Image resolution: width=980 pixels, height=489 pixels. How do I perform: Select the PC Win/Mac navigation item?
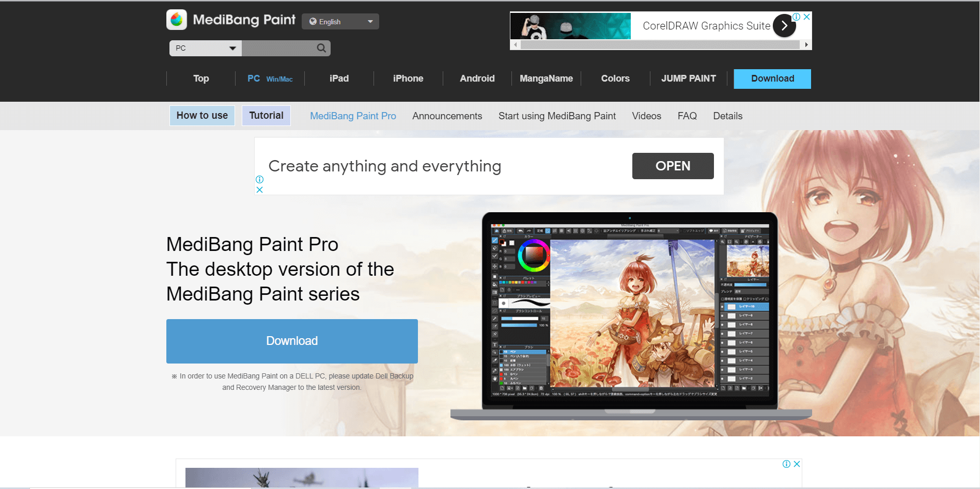[x=270, y=78]
